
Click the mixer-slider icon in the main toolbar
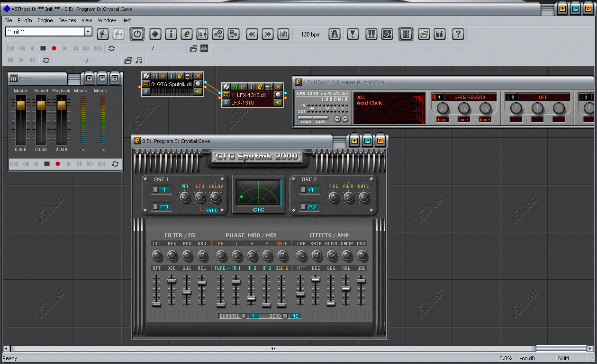202,34
